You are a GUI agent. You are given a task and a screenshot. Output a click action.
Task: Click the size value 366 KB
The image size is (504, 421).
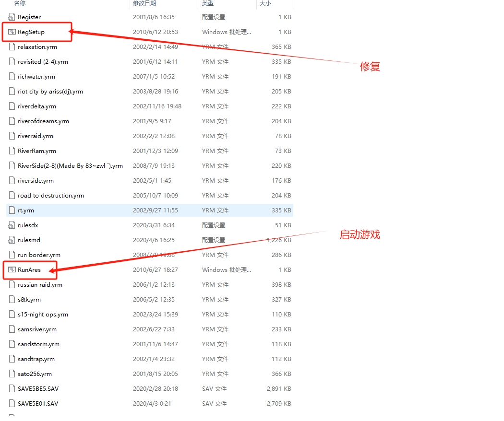[281, 374]
